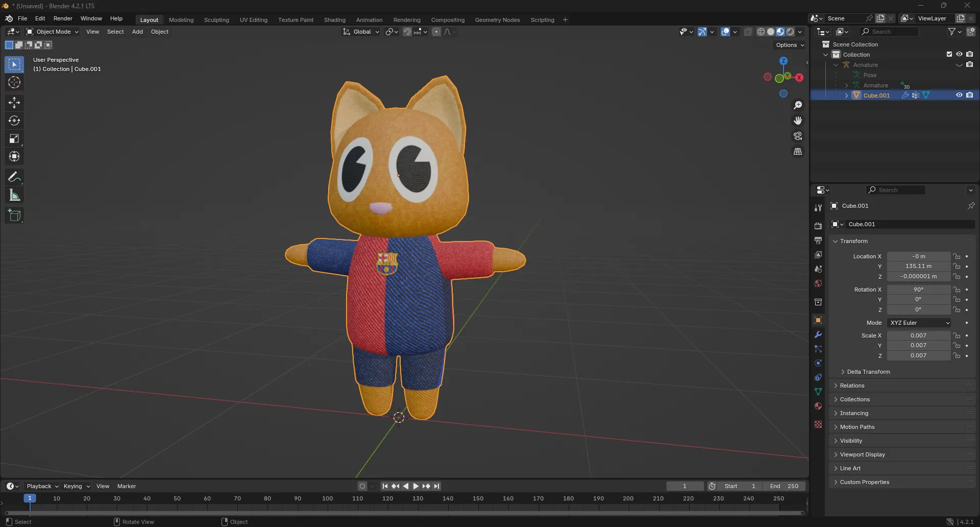Toggle X-ray mode in viewport header
This screenshot has height=527, width=980.
pos(748,32)
